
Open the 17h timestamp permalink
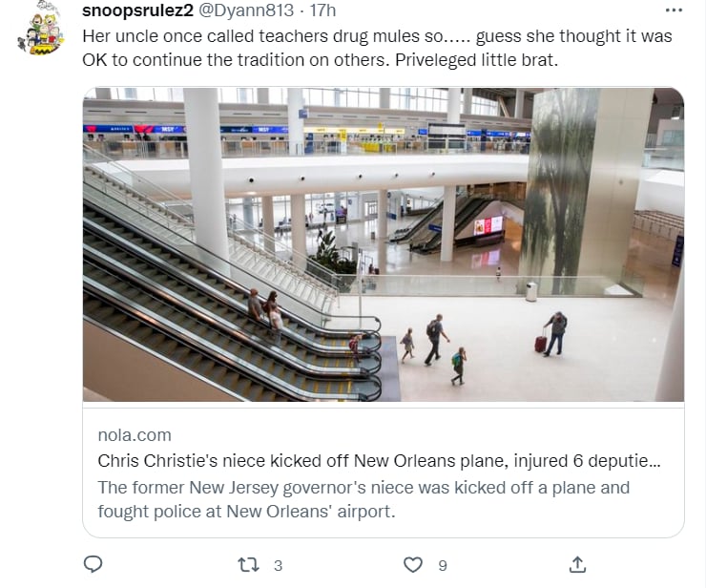point(322,10)
